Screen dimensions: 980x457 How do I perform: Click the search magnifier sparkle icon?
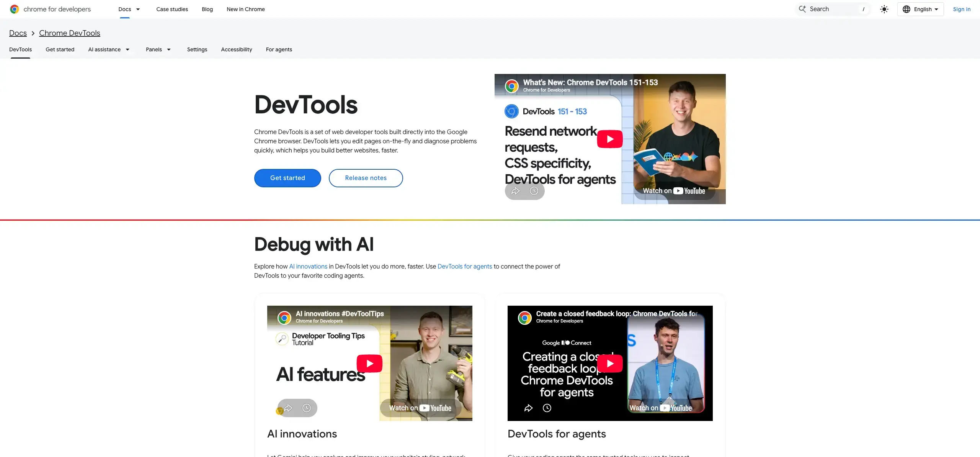(x=802, y=9)
